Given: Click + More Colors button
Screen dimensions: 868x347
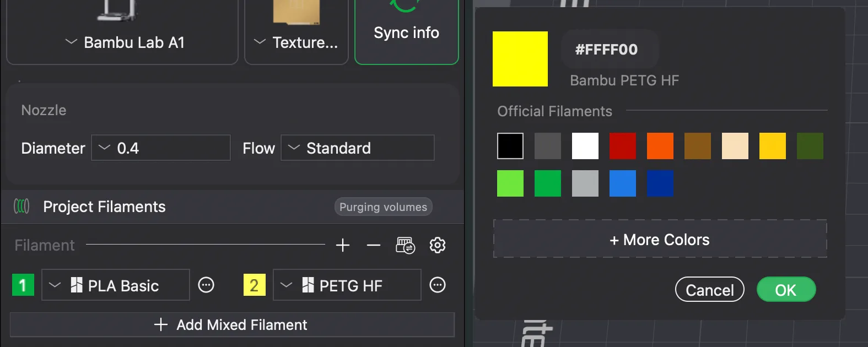Looking at the screenshot, I should tap(660, 239).
